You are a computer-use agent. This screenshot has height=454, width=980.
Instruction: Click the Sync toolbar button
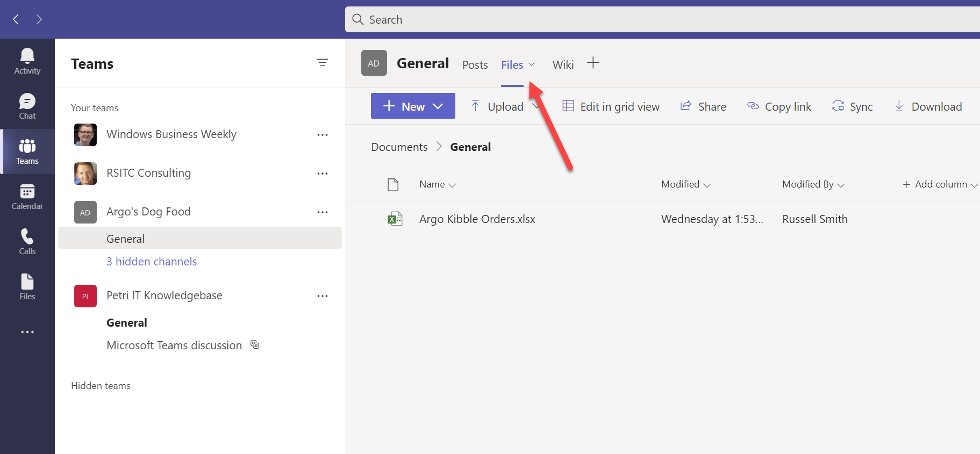[852, 106]
